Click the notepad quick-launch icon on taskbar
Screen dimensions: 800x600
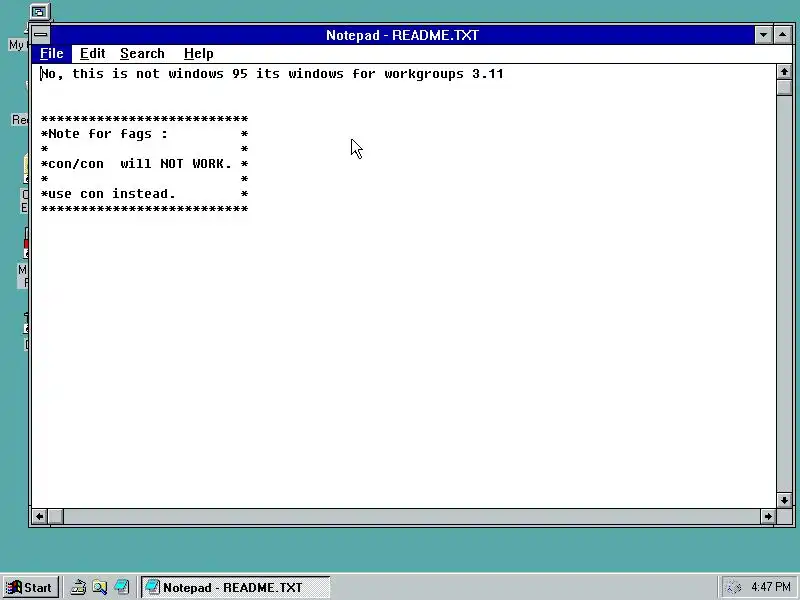121,587
